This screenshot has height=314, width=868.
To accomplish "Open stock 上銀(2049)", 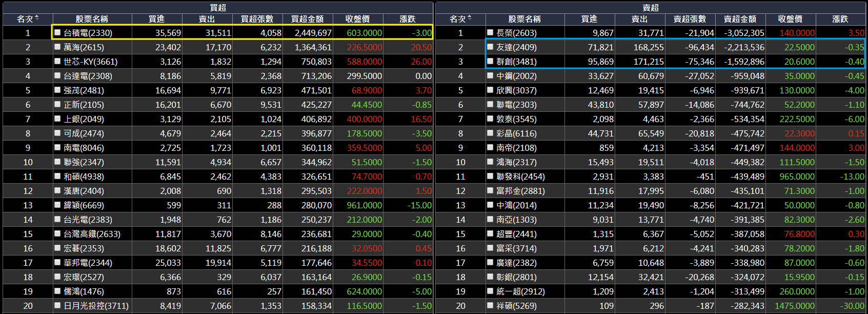I will [84, 119].
